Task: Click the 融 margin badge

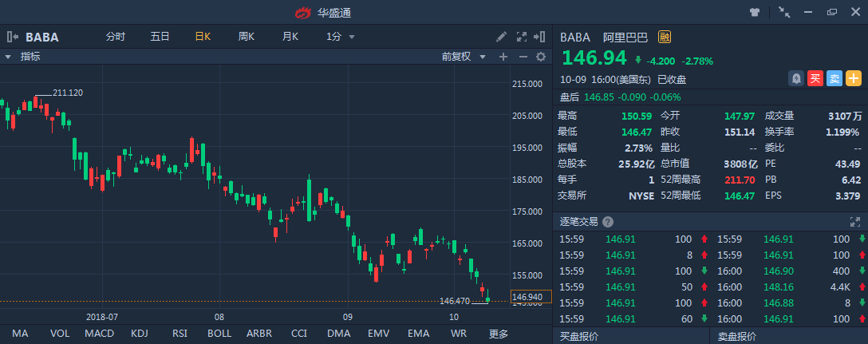Action: [x=665, y=38]
